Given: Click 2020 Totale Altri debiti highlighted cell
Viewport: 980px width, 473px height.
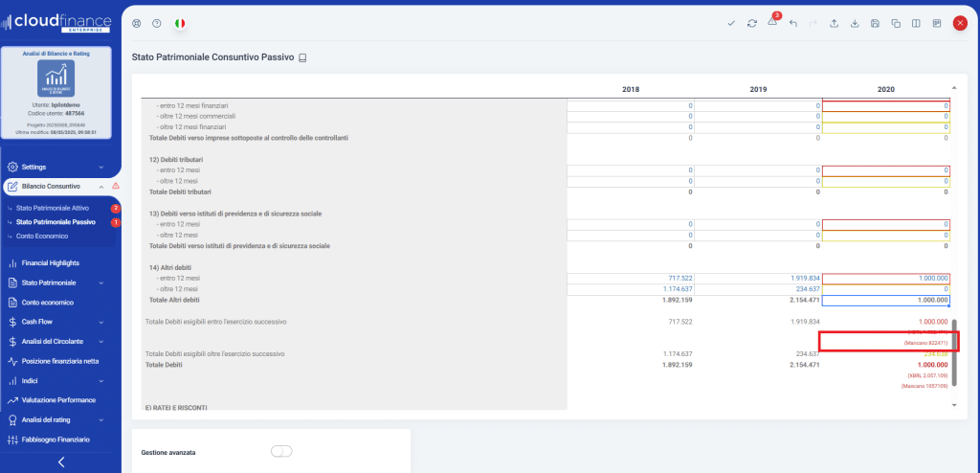Looking at the screenshot, I should click(x=886, y=301).
